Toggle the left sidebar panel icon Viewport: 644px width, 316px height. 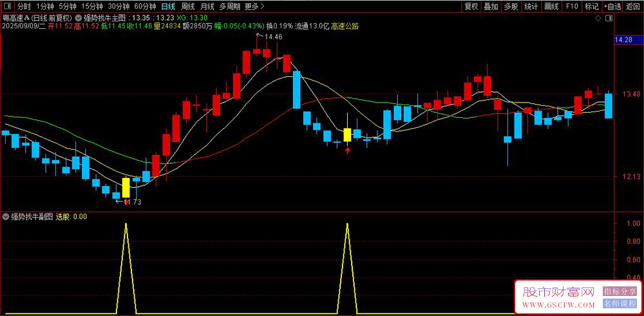[x=7, y=6]
